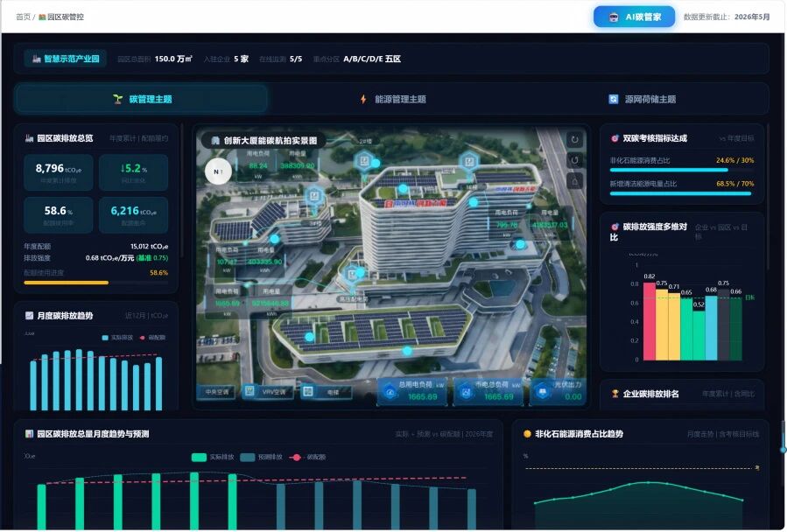Switch to the 能源管理主题 tab
The width and height of the screenshot is (787, 532).
pos(393,100)
